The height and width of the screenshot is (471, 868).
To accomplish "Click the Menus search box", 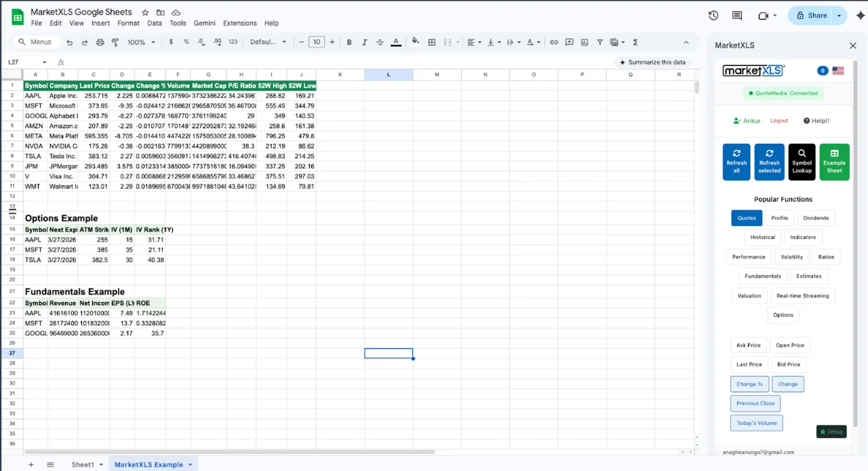I will point(36,42).
